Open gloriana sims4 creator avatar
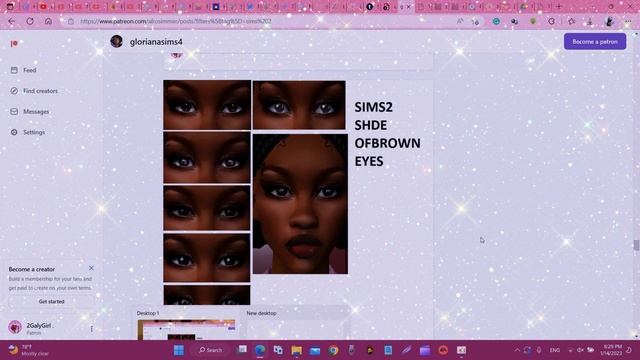 coord(116,41)
